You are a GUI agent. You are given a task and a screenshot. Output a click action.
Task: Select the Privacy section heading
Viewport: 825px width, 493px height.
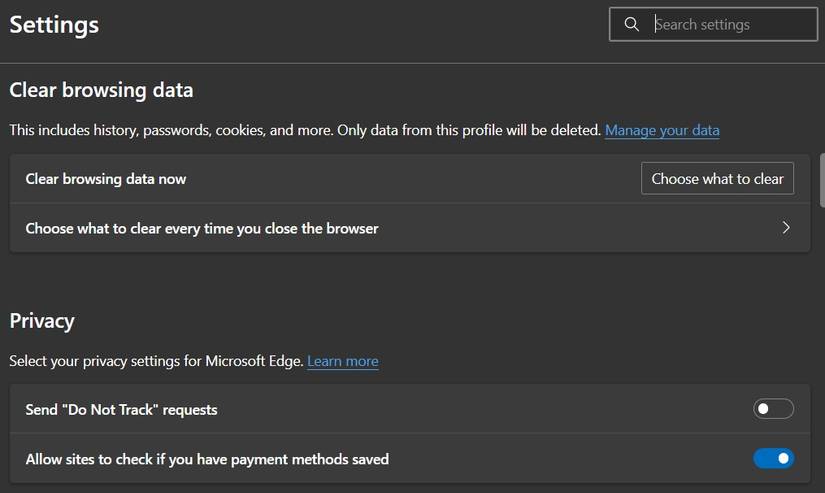42,321
